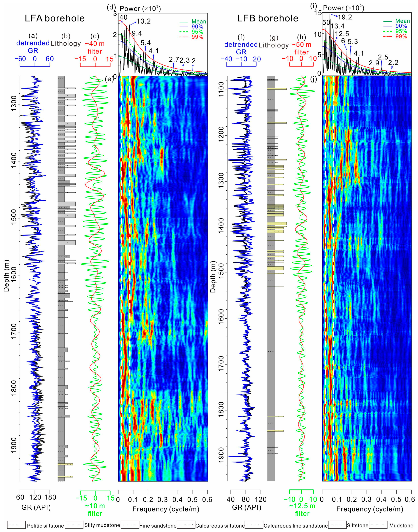Click the Frequency (cycle/m) axis label under panel e
The image size is (418, 532).
tap(166, 509)
